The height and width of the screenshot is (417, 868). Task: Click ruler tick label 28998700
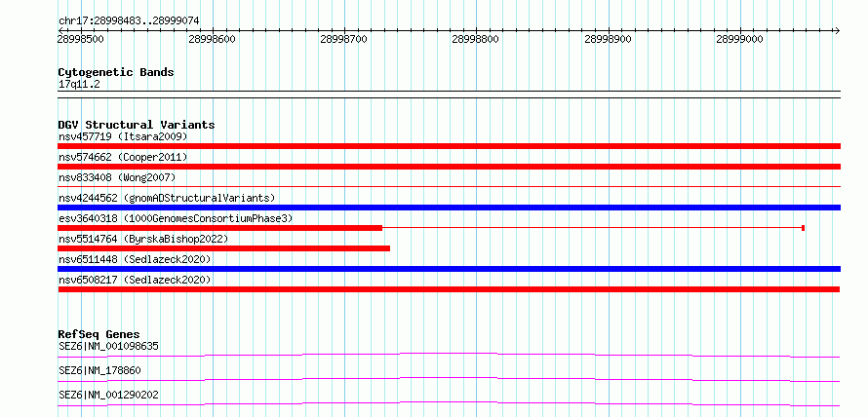click(x=343, y=39)
